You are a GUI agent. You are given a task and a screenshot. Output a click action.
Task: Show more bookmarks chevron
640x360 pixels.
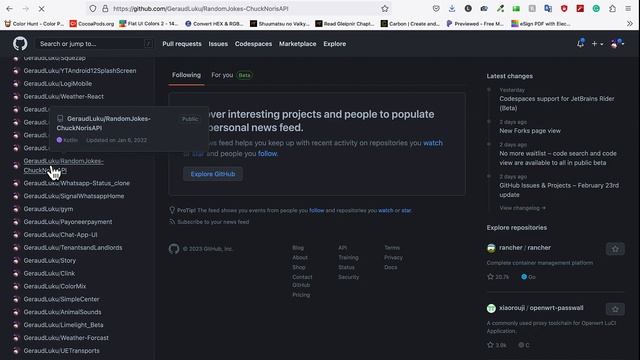[630, 24]
